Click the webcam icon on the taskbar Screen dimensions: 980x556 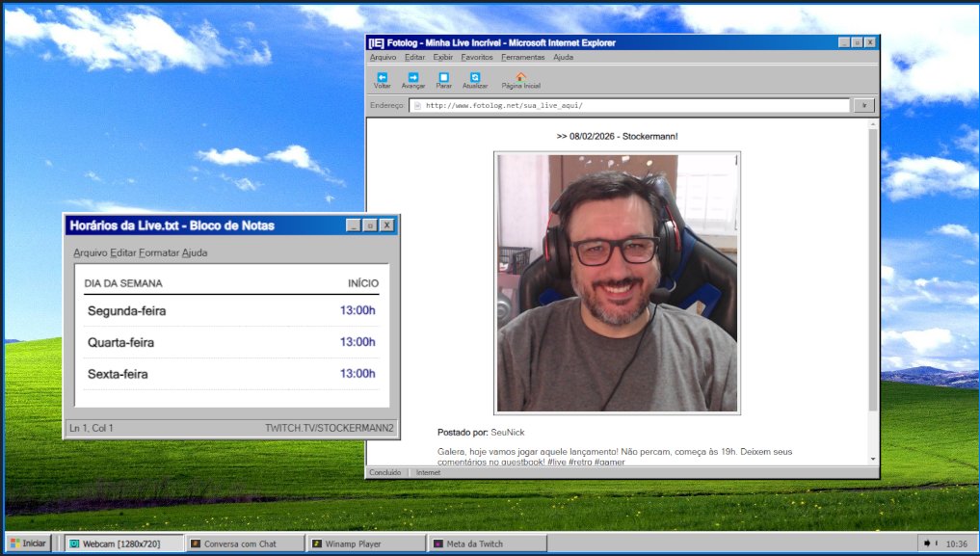74,543
